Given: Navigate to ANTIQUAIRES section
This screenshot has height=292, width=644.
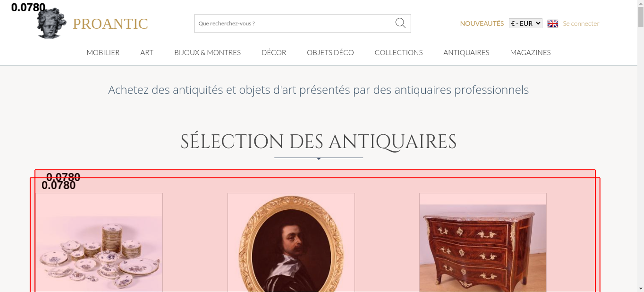Looking at the screenshot, I should pyautogui.click(x=466, y=52).
